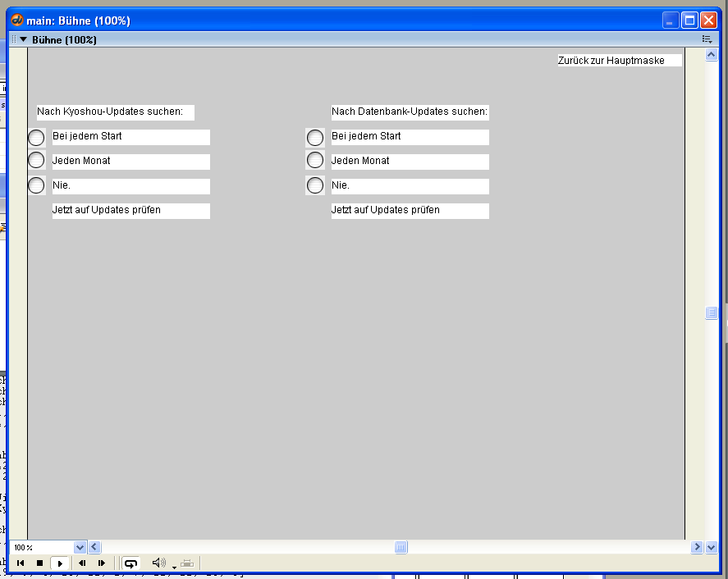Select Datenbank 'Nie.' radio button

coord(315,185)
